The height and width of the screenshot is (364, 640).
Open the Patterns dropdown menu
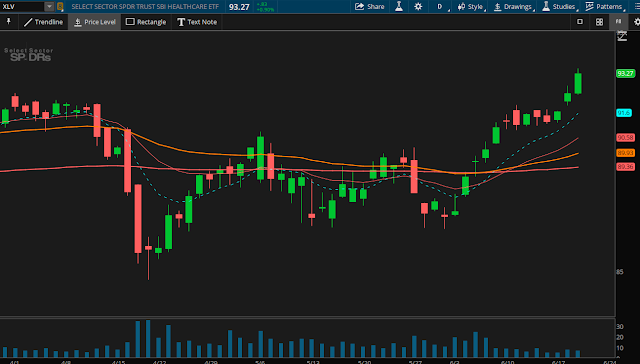tap(605, 7)
